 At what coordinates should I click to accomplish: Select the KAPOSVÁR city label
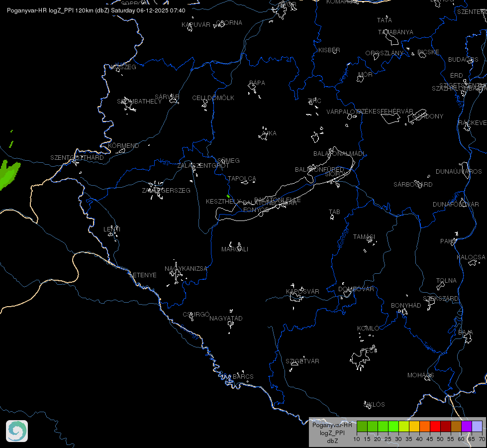tap(302, 291)
